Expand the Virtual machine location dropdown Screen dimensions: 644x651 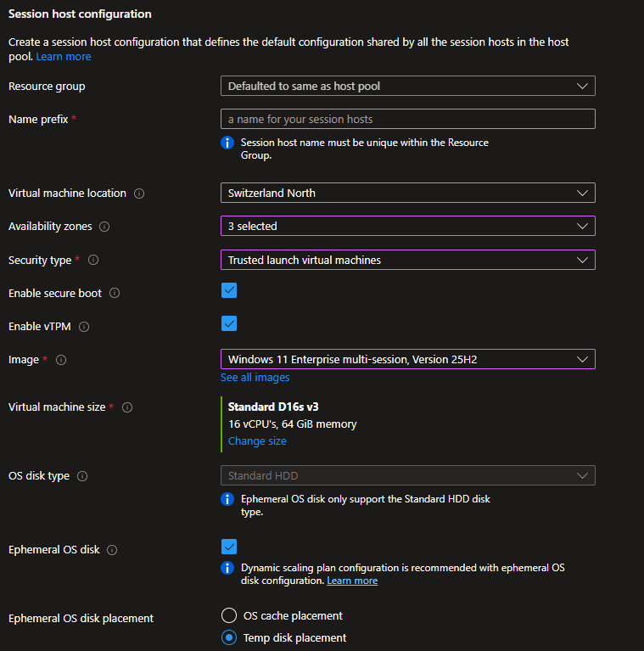tap(407, 193)
